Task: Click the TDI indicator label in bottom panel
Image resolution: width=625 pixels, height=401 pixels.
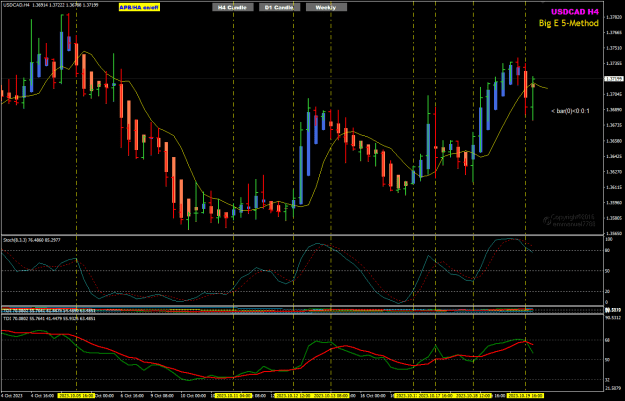Action: coord(49,318)
